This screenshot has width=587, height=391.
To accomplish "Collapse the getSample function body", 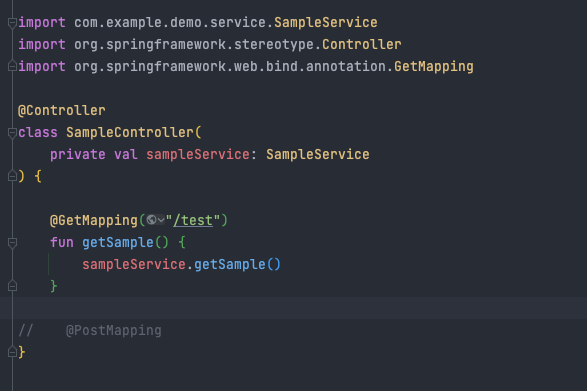I will 12,243.
